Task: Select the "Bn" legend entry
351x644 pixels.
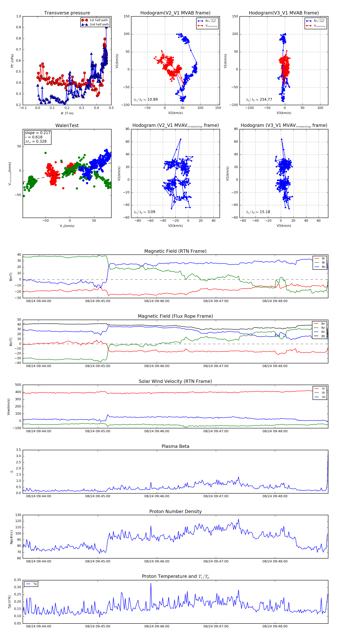Action: pyautogui.click(x=320, y=267)
